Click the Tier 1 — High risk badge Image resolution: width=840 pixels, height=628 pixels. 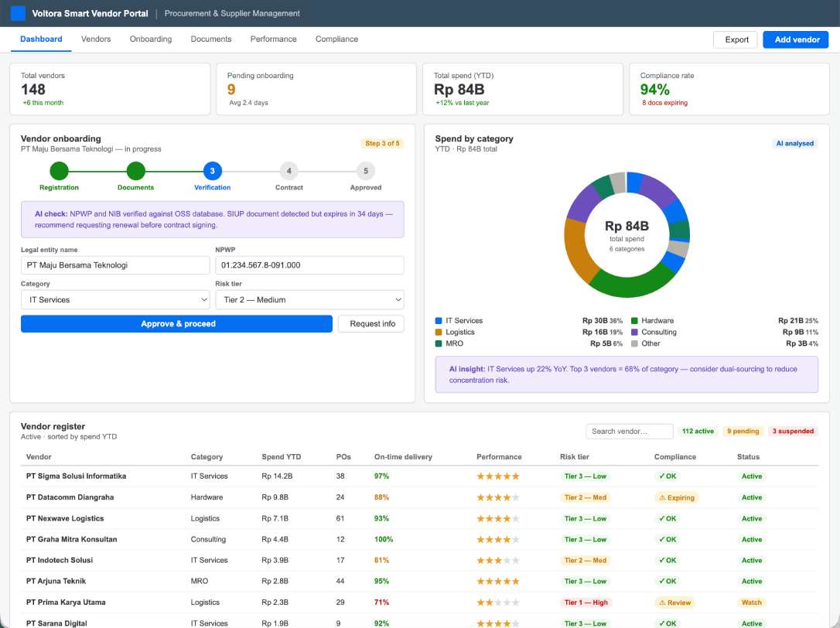(586, 602)
